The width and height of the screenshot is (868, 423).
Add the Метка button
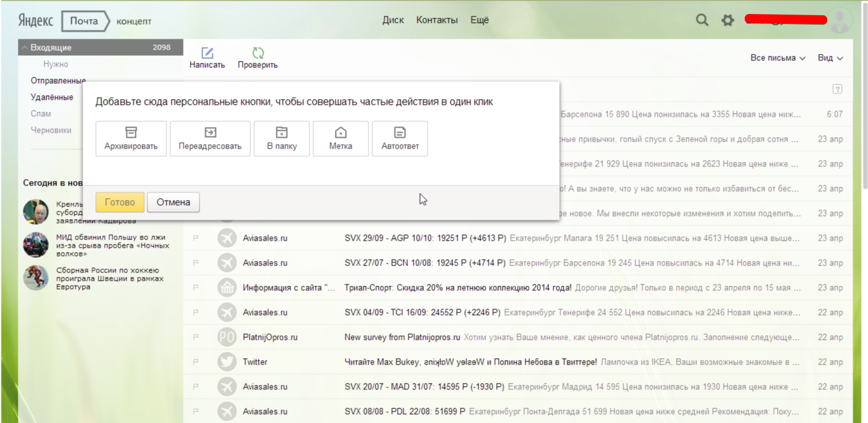[341, 138]
